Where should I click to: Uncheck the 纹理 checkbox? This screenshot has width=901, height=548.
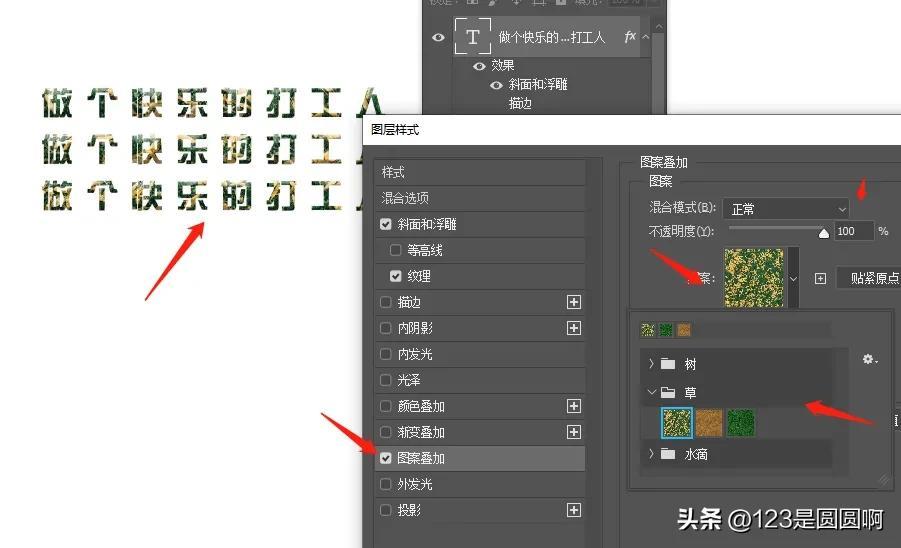click(395, 276)
